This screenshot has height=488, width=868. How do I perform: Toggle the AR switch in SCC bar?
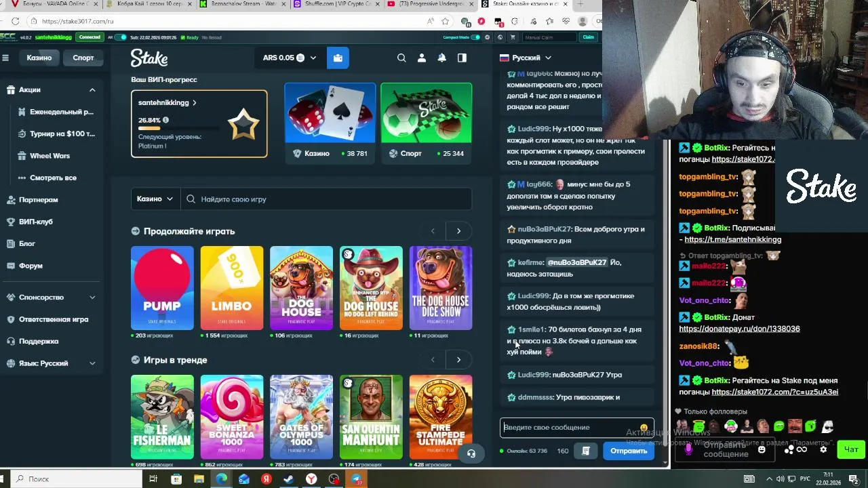pos(121,37)
